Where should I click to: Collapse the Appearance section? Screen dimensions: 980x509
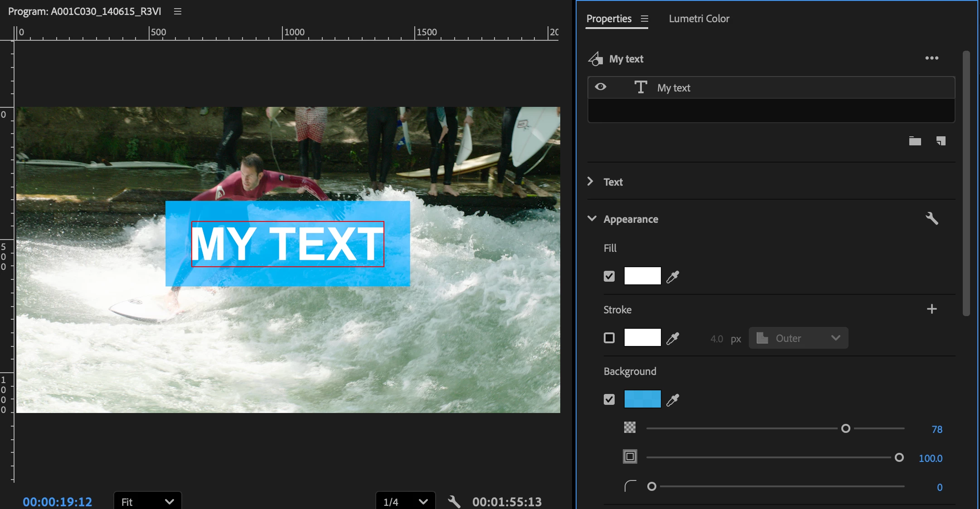[592, 219]
